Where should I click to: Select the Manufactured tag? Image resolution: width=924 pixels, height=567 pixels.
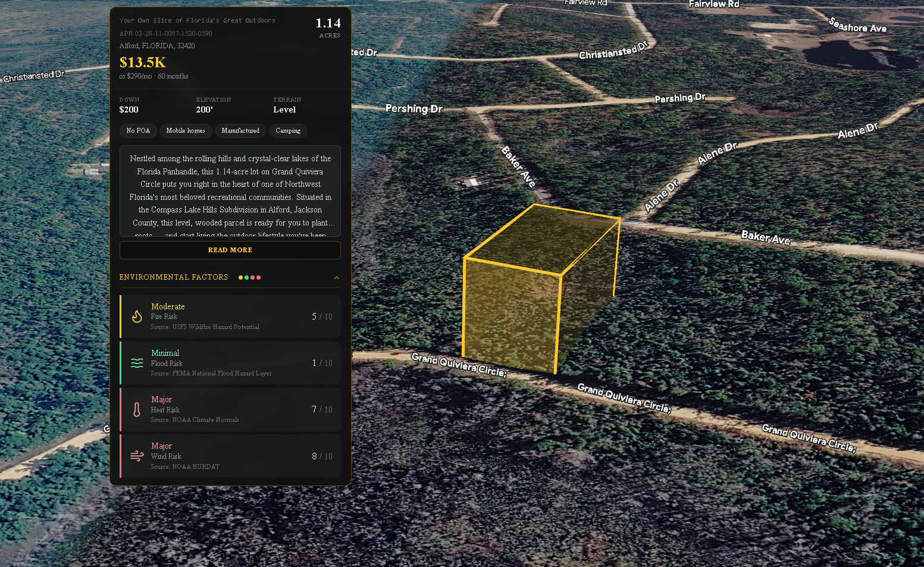(240, 131)
